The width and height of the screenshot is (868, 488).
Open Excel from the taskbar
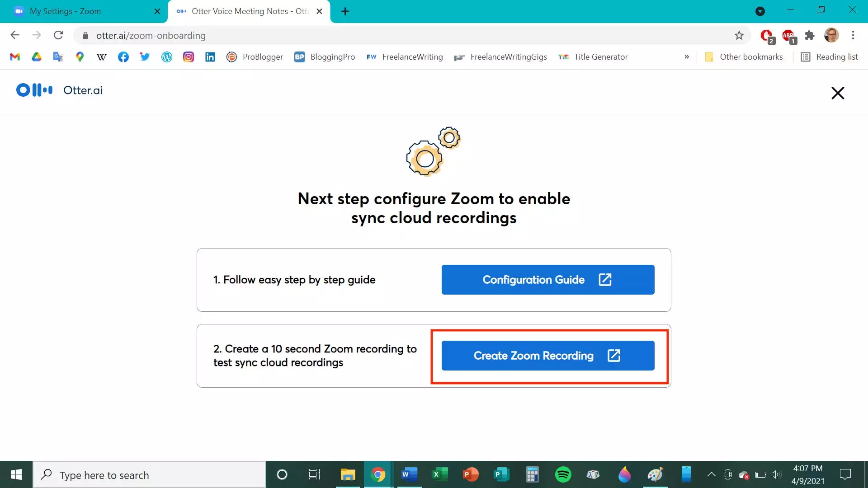pos(440,474)
